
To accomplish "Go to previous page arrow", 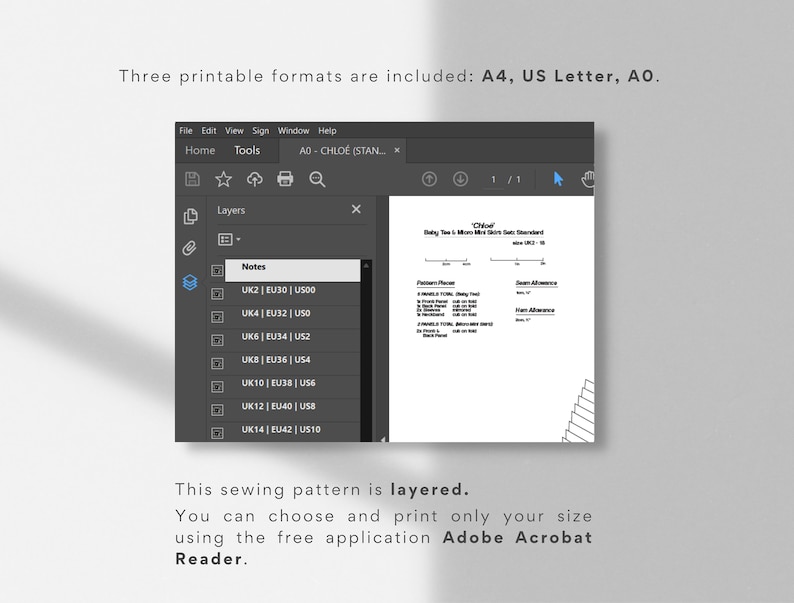I will (x=429, y=179).
